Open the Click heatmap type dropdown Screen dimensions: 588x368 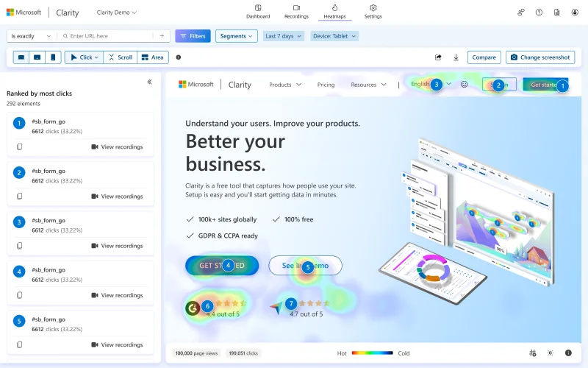tap(84, 57)
